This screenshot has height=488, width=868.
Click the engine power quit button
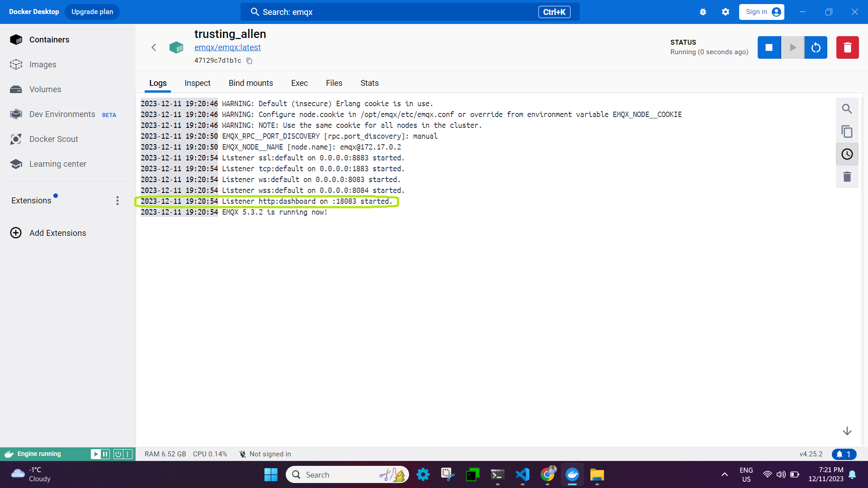pos(118,454)
